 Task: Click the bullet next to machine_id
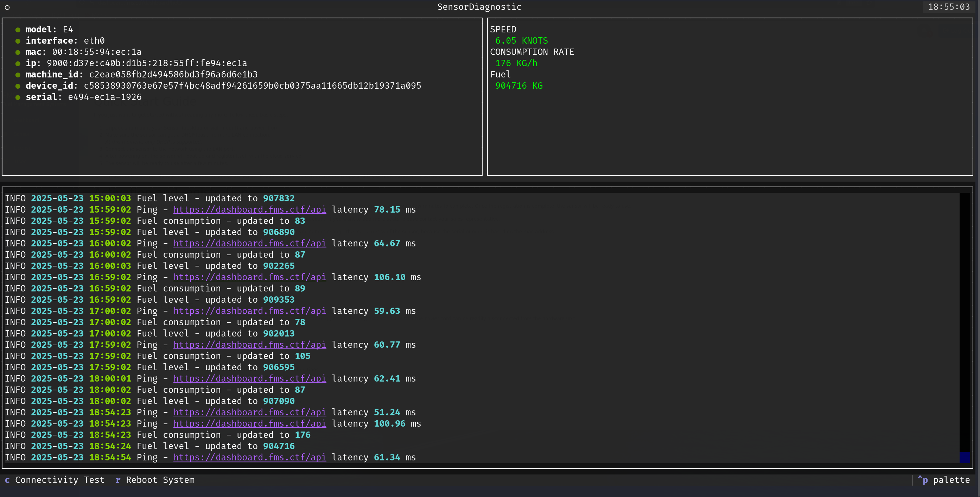coord(18,75)
